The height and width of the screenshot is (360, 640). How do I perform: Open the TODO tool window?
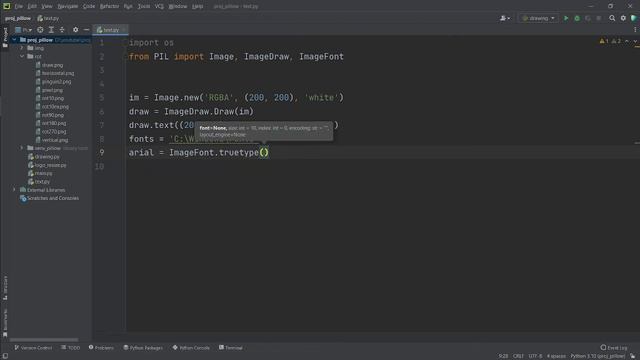point(71,348)
